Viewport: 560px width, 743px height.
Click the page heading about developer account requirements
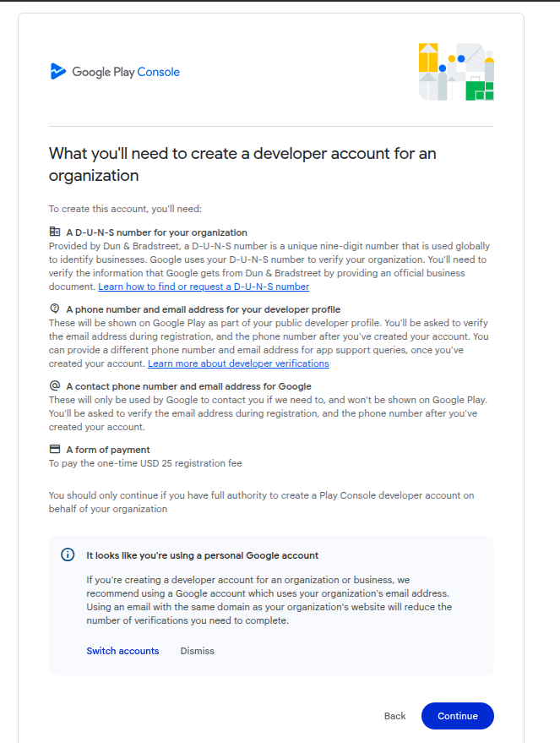pyautogui.click(x=242, y=165)
